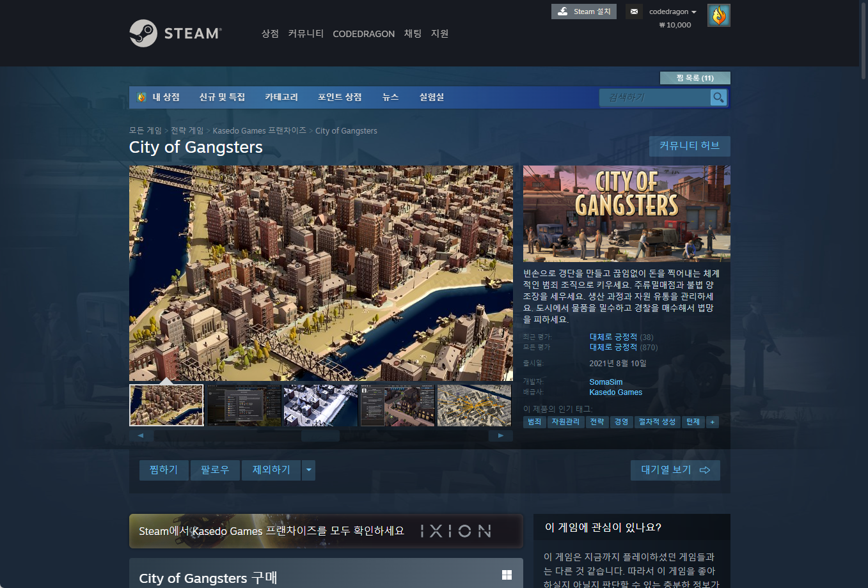Focus the 검색하기 search field
The height and width of the screenshot is (588, 868).
click(x=654, y=97)
